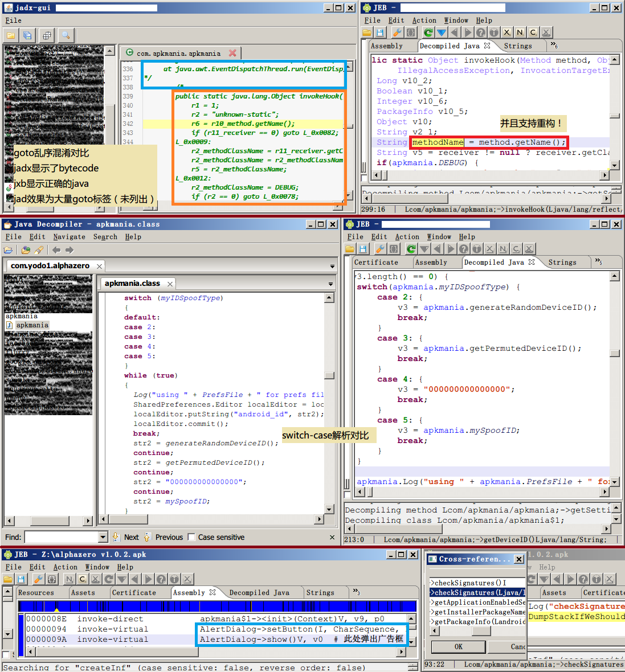Click blue down arrow in top JEB toolbar
The image size is (625, 672).
(442, 32)
